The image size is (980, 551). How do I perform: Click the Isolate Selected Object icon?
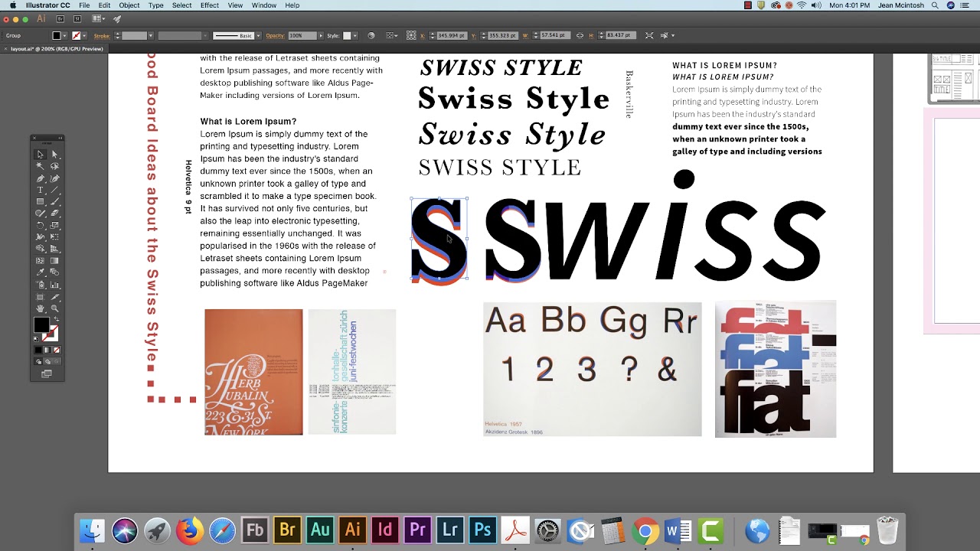coord(649,35)
